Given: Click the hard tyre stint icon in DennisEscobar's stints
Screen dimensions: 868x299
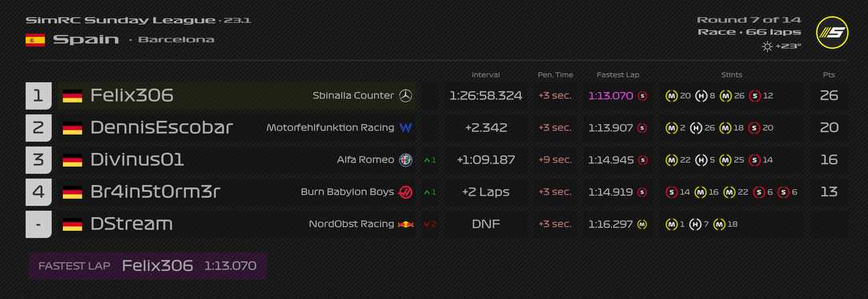Looking at the screenshot, I should pyautogui.click(x=696, y=128).
